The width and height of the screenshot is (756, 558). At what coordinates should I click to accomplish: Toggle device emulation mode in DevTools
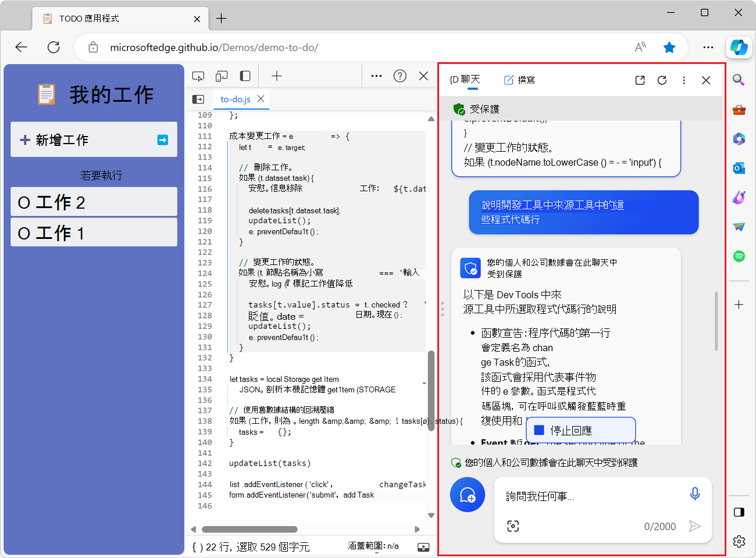(x=222, y=76)
